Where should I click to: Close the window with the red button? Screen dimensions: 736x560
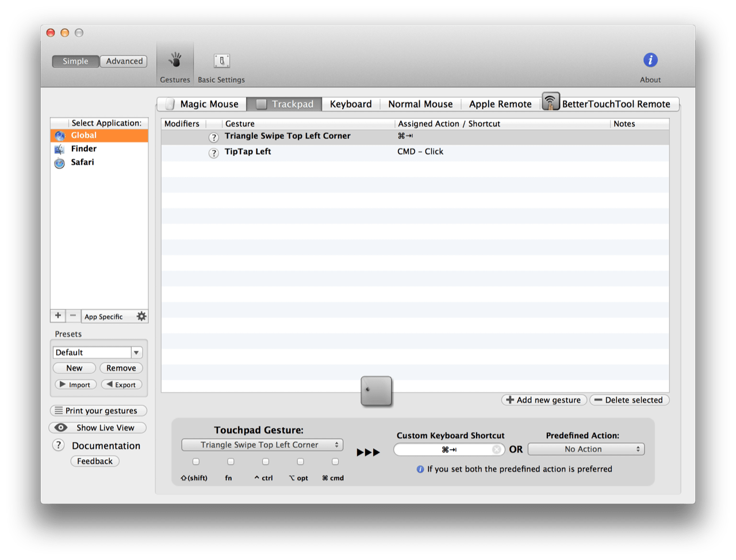pos(51,33)
